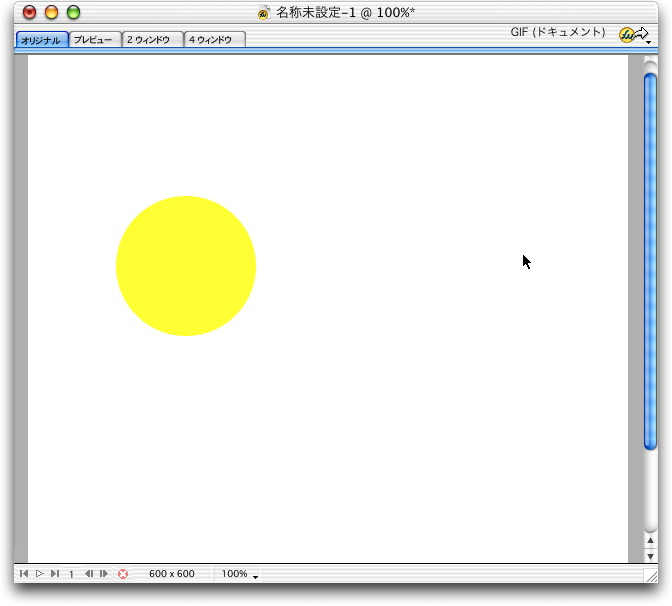Click the vertical scrollbar thumb
The height and width of the screenshot is (606, 672).
click(650, 261)
